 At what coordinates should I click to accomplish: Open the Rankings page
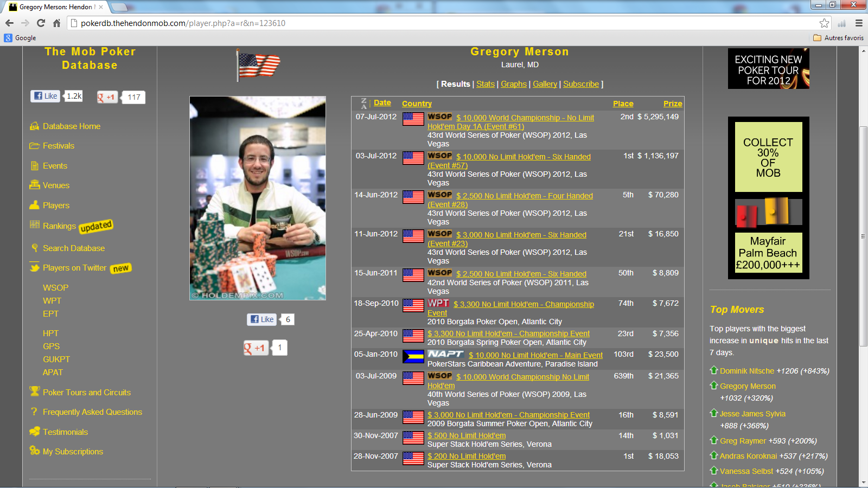click(59, 226)
